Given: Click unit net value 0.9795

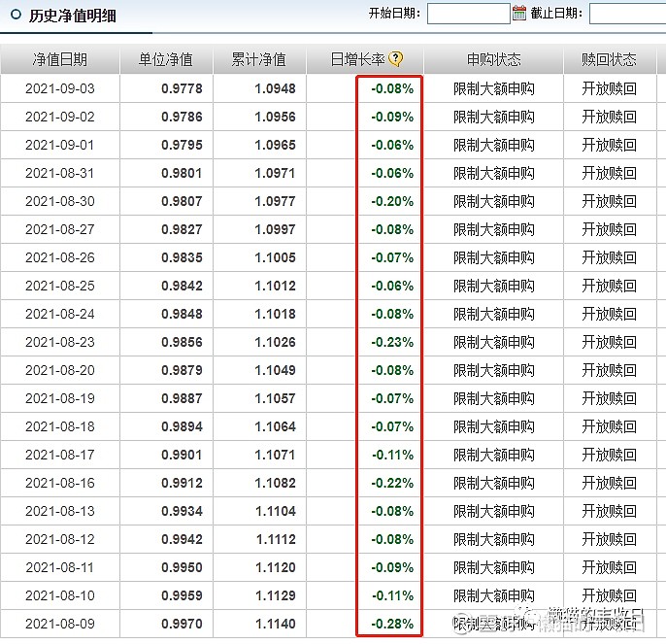Looking at the screenshot, I should click(182, 145).
